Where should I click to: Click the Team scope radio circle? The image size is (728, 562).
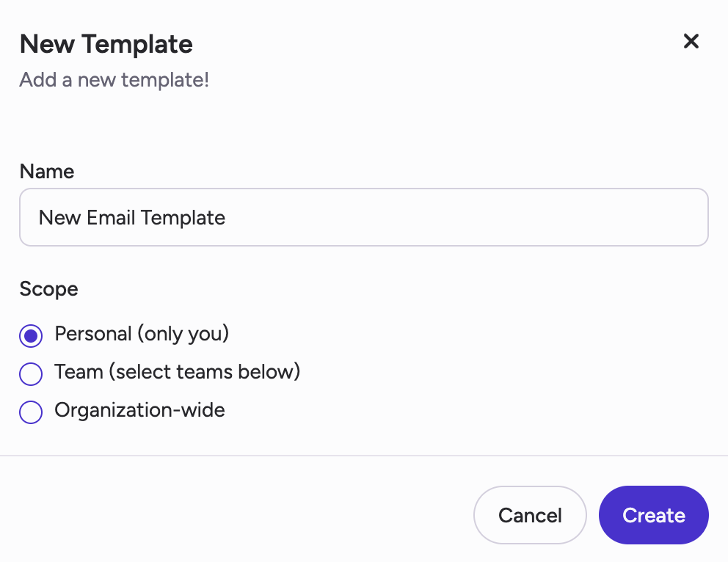[x=30, y=373]
